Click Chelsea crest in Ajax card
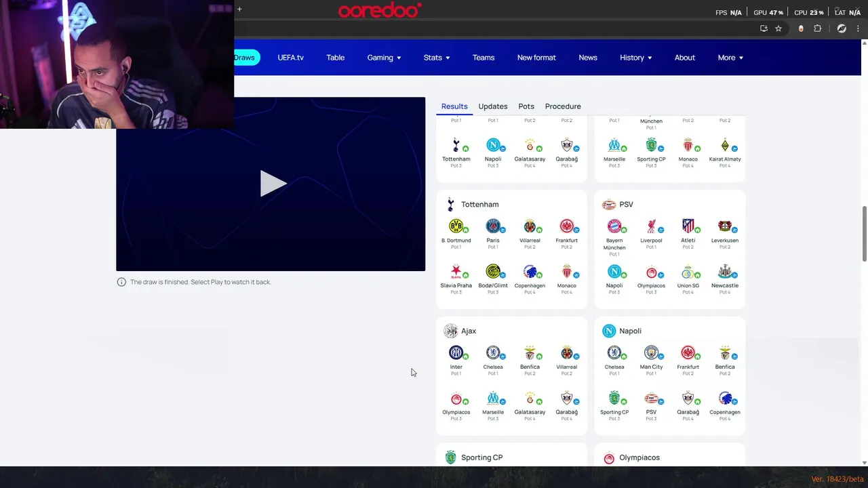This screenshot has height=488, width=868. (x=493, y=352)
